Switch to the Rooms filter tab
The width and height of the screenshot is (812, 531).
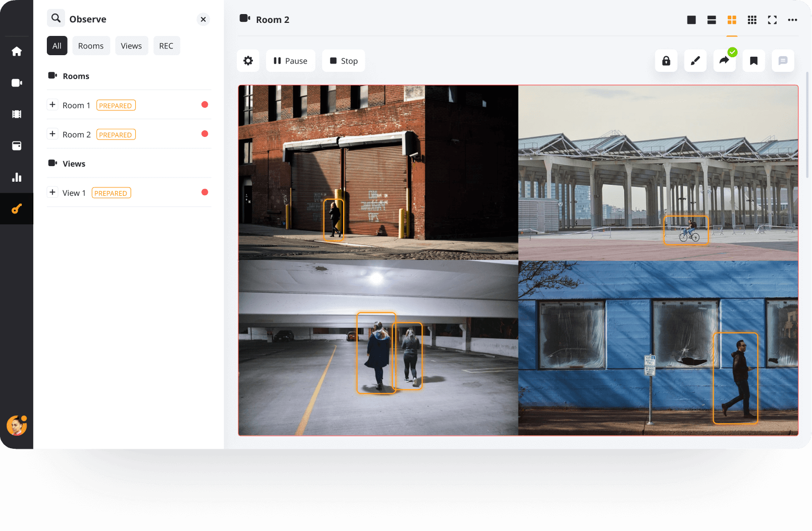coord(91,46)
